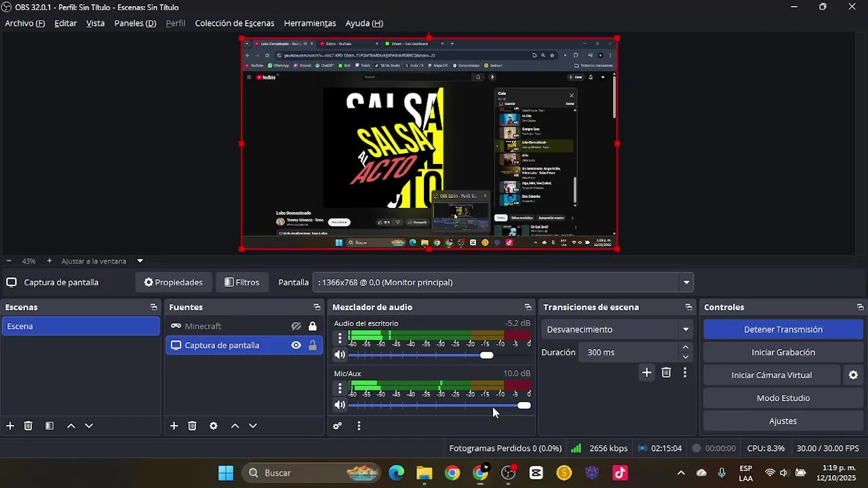
Task: Select Escena in scenes list
Action: 81,326
